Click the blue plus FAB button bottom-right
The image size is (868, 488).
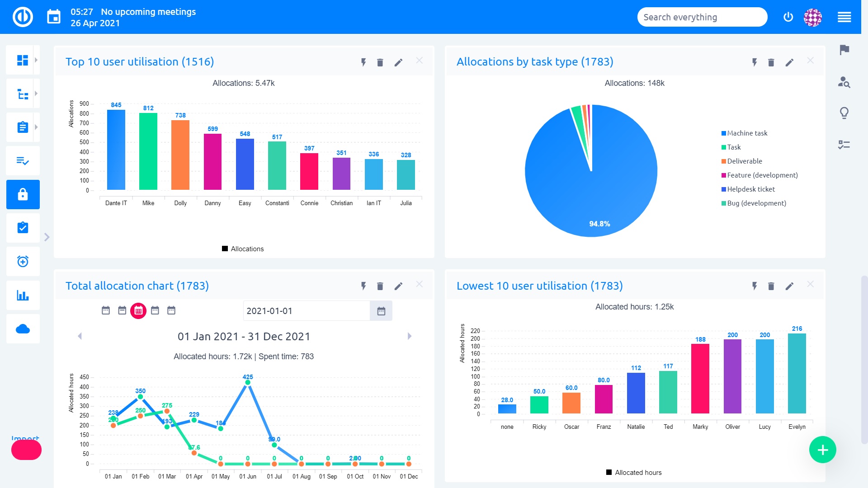tap(823, 450)
